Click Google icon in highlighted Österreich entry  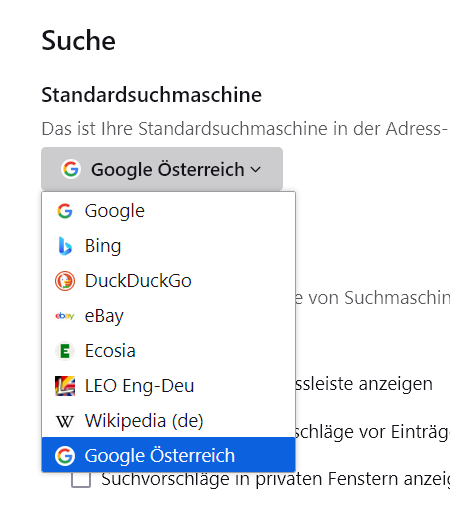tap(65, 456)
